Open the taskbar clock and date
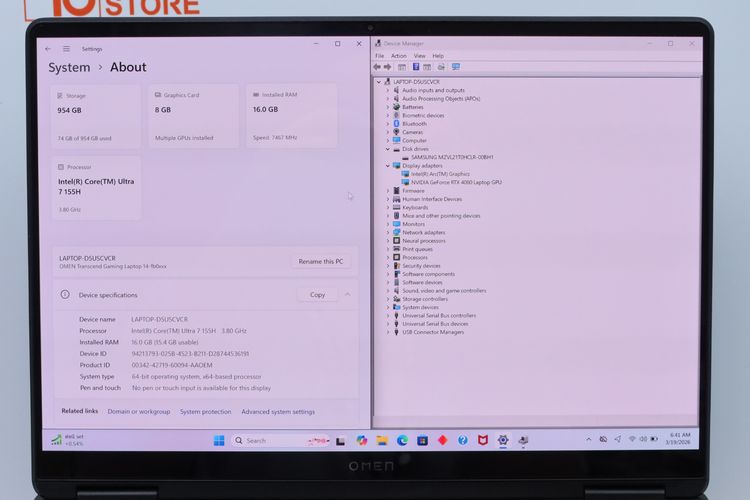This screenshot has height=500, width=750. pyautogui.click(x=678, y=439)
